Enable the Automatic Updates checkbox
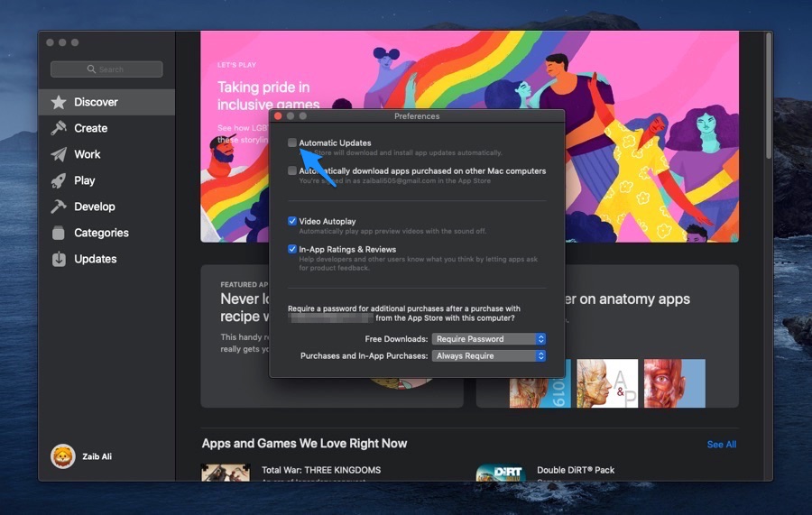This screenshot has height=515, width=812. 292,143
